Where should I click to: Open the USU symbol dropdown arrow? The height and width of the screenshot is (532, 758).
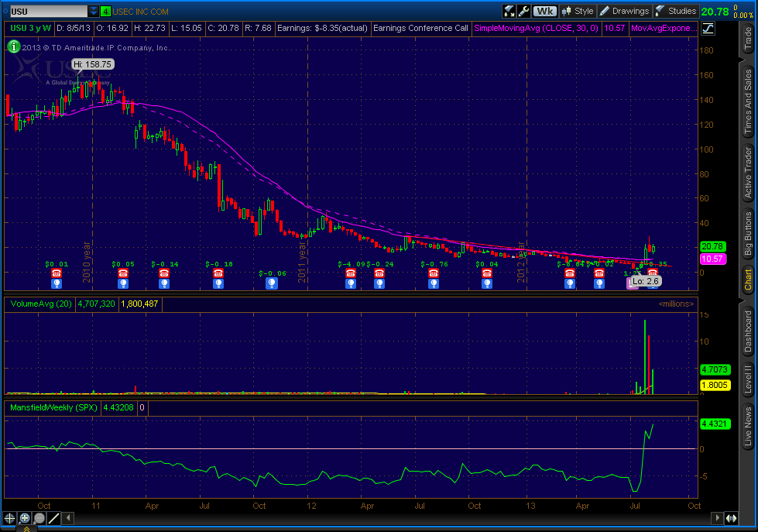[x=94, y=12]
